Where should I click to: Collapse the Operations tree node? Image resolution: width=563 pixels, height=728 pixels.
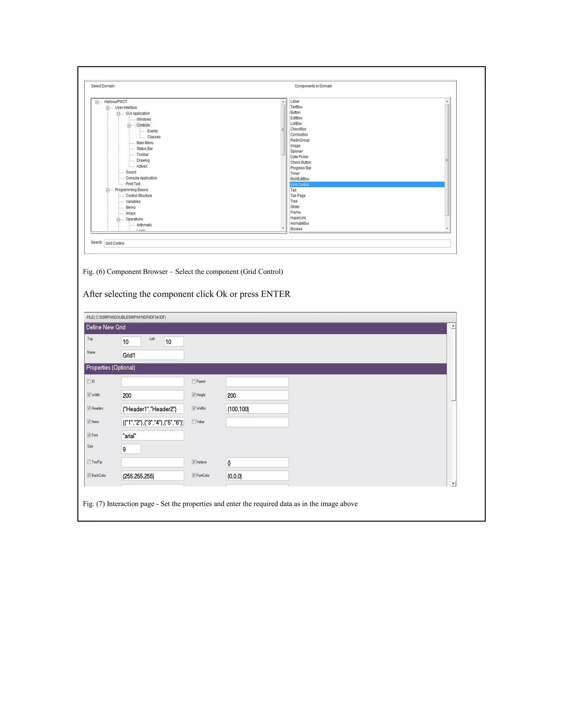[118, 220]
